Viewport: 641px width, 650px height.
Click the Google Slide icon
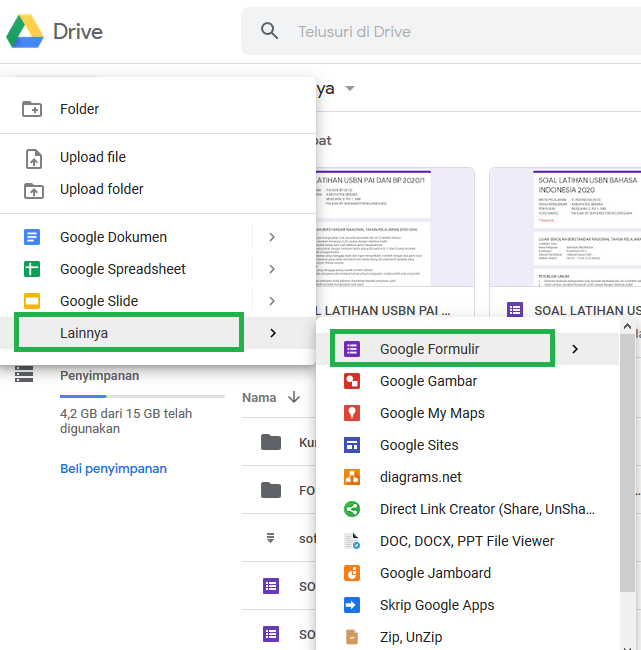click(32, 301)
